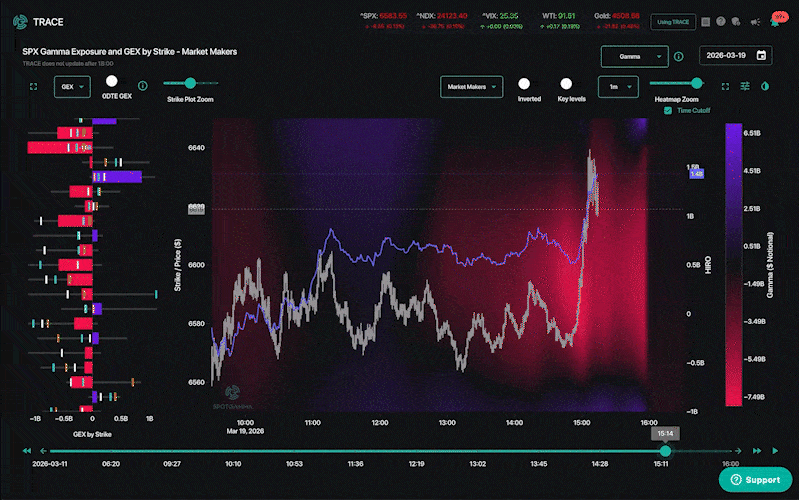Click the heatmap color contrast icon

(x=765, y=87)
